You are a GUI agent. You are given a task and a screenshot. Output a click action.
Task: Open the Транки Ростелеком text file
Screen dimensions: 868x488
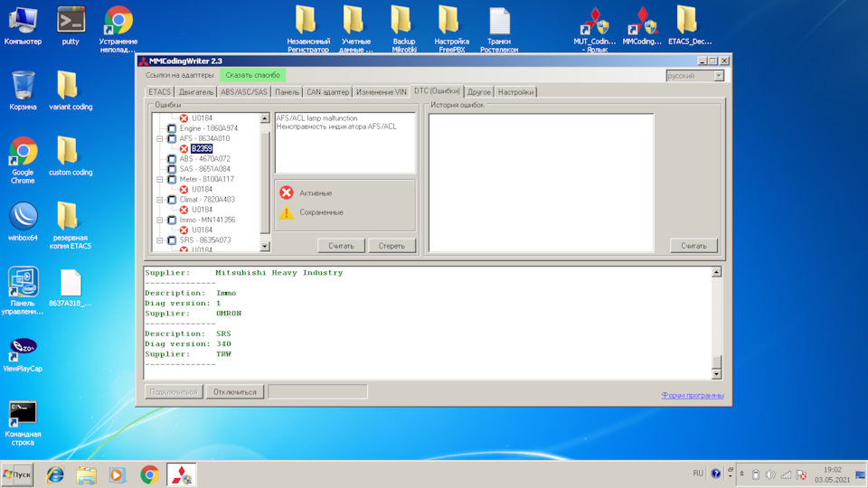[x=499, y=29]
